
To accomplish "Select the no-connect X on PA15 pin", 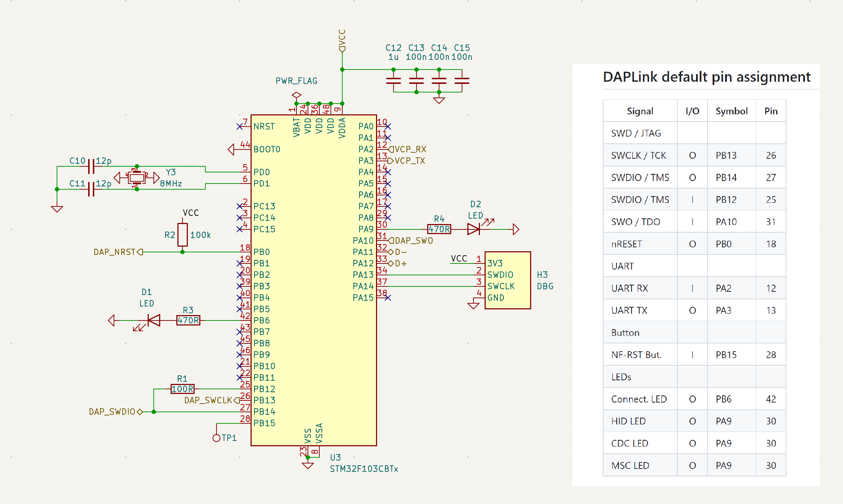I will (x=388, y=298).
